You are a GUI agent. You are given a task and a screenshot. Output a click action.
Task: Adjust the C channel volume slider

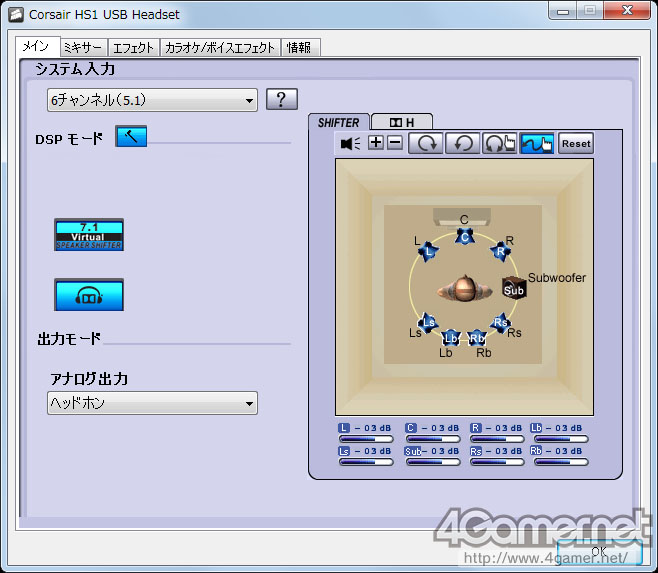coord(433,439)
